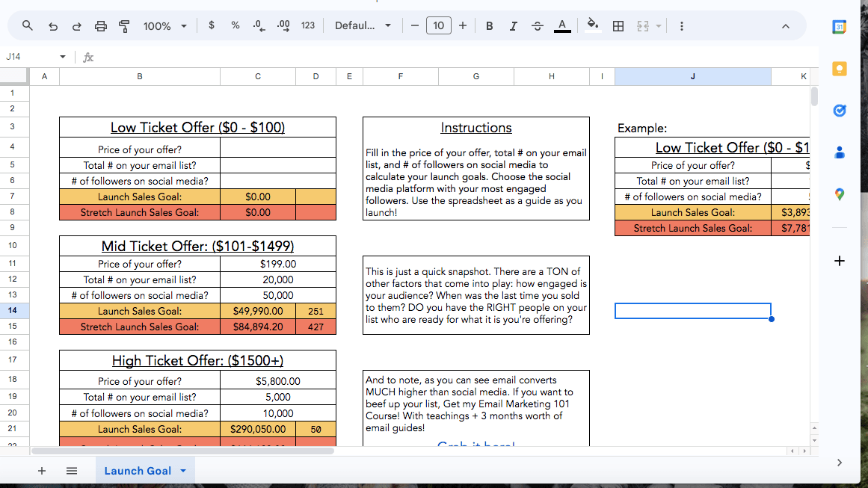The height and width of the screenshot is (488, 868).
Task: Select the $199.00 price cell
Action: point(278,264)
